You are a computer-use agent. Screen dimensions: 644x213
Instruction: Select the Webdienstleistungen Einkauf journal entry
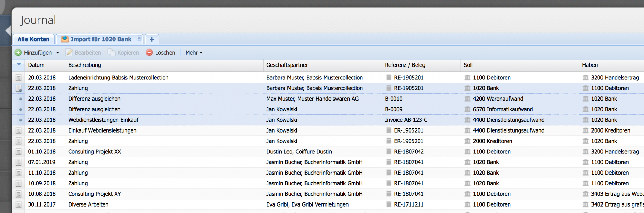pyautogui.click(x=103, y=120)
